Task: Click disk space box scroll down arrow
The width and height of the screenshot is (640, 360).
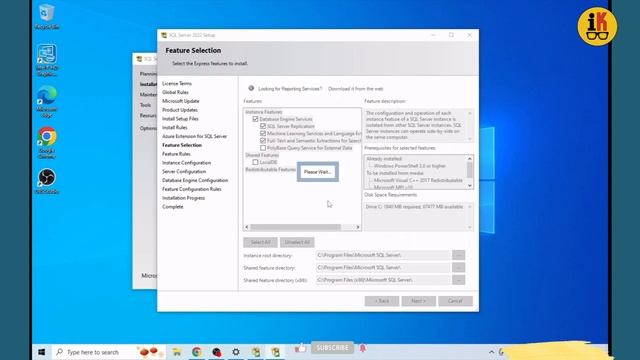Action: coord(470,227)
